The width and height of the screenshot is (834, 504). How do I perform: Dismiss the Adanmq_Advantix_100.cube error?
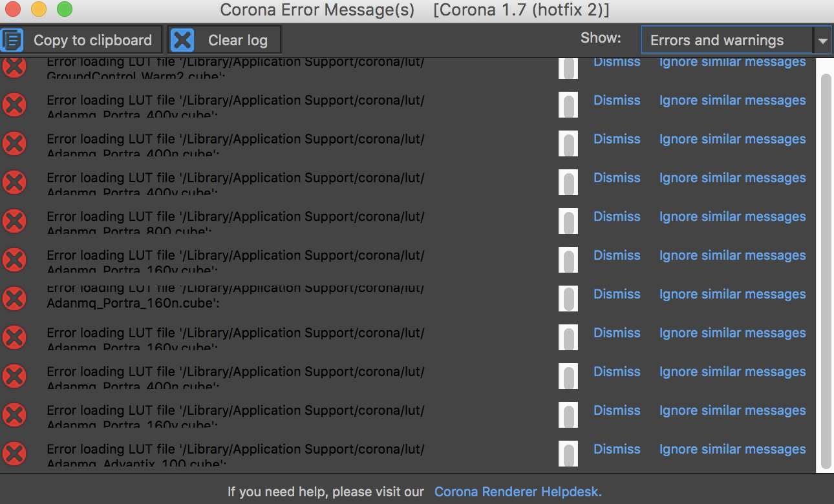pos(617,449)
